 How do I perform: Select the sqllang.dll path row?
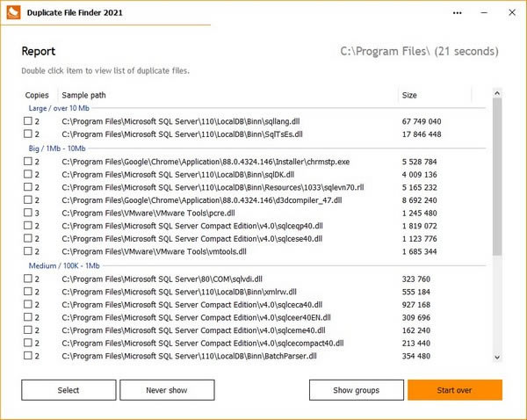pyautogui.click(x=181, y=121)
